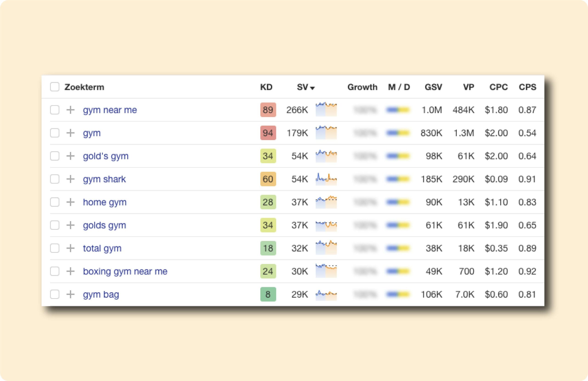This screenshot has height=381, width=588.
Task: Click the '1.3M' VP value
Action: (x=464, y=133)
